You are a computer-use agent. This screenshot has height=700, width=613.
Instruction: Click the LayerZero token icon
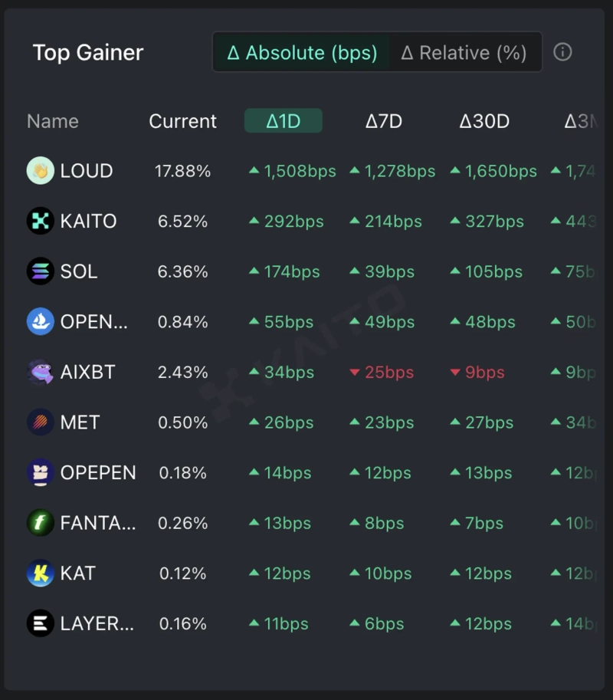(41, 624)
